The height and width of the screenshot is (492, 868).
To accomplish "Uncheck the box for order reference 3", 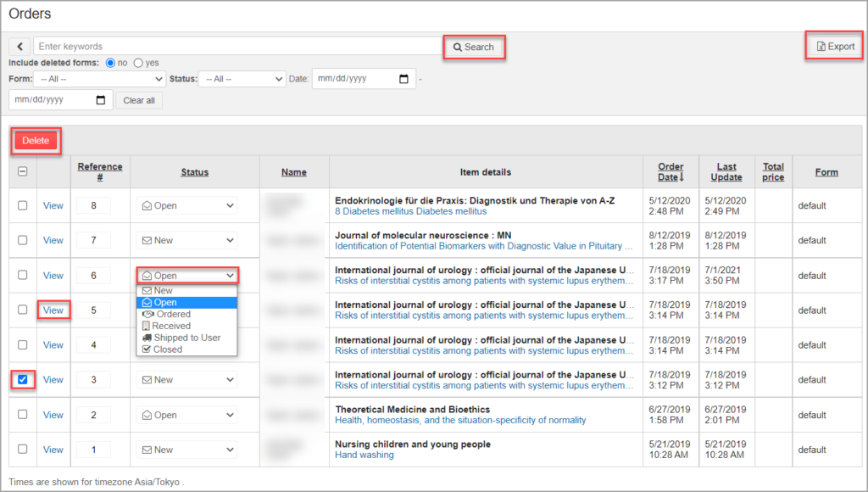I will [x=23, y=379].
